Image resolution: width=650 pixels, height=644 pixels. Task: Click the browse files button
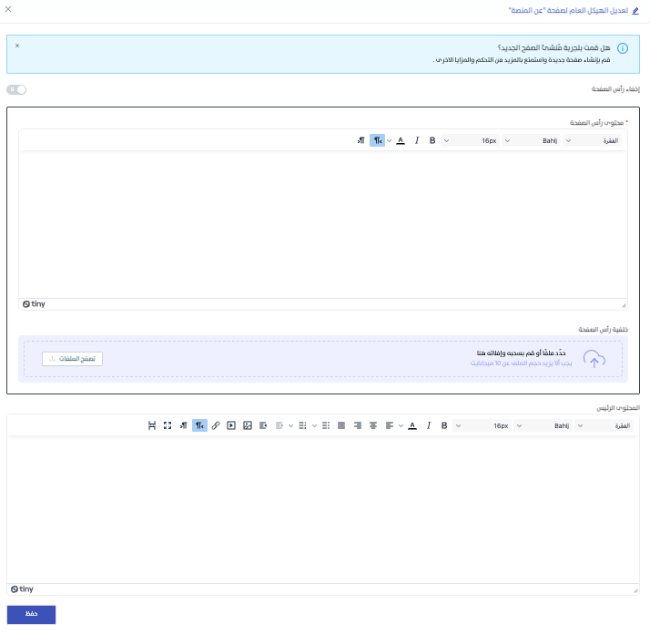pyautogui.click(x=72, y=359)
